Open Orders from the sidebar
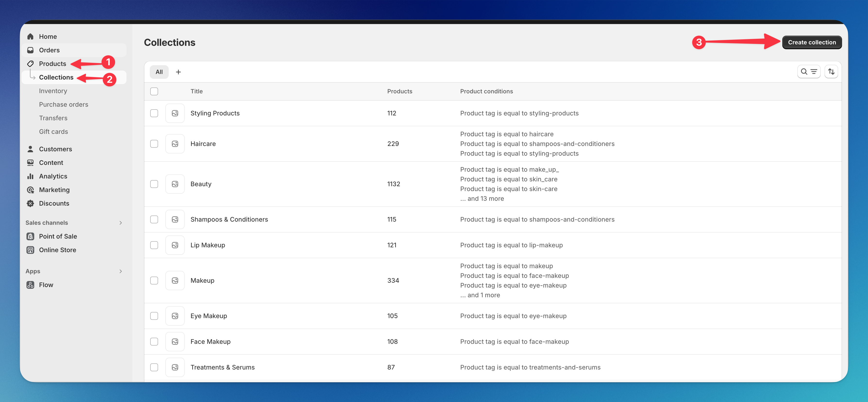Screen dimensions: 868x402 (49, 50)
